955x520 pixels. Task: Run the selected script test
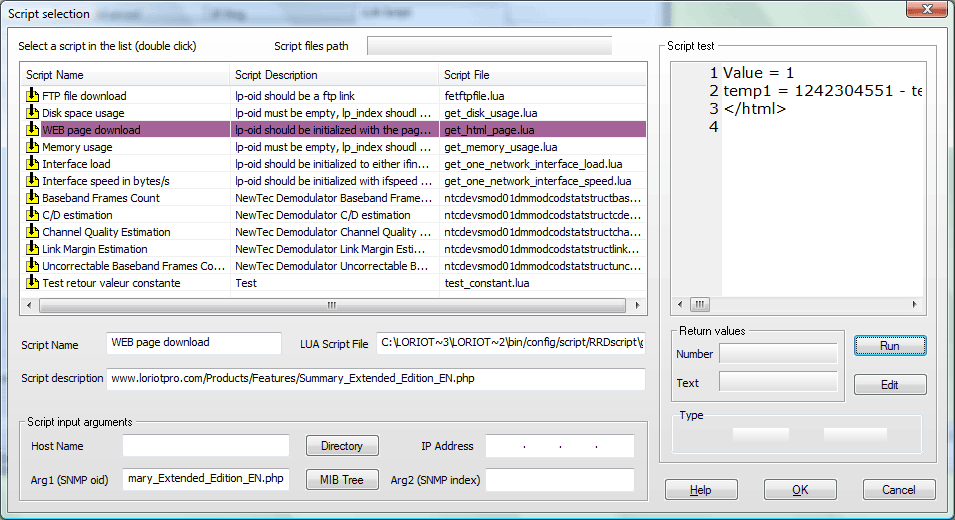point(890,346)
